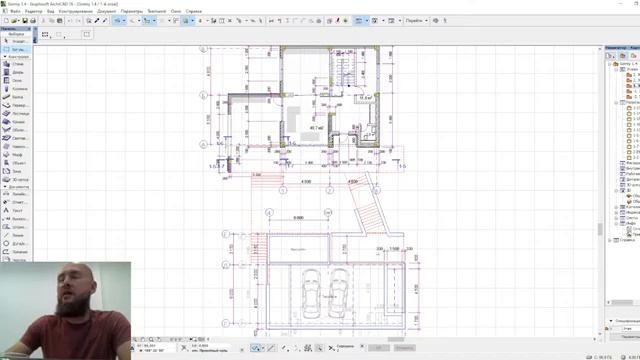The image size is (640, 360).
Task: Click the OK button in the bottom control bar
Action: (378, 348)
